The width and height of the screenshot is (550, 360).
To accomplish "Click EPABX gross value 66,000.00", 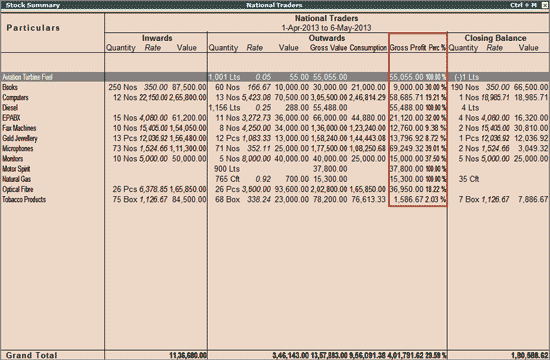I will tap(330, 118).
